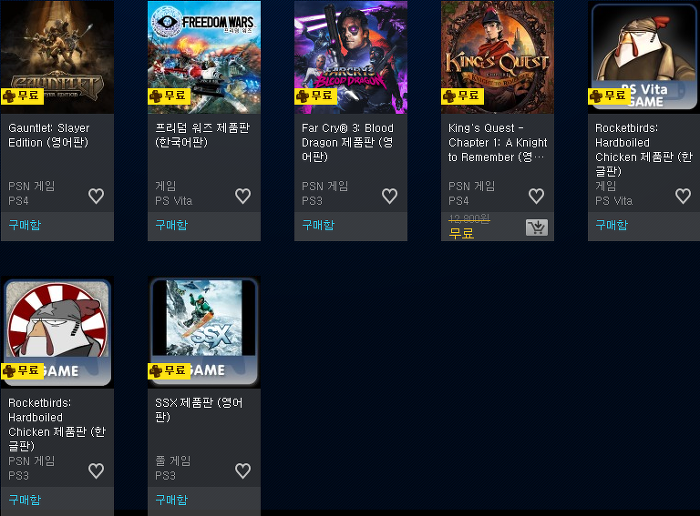The image size is (700, 516).
Task: Add Gauntlet: Slayer Edition to wishlist heart
Action: tap(96, 196)
